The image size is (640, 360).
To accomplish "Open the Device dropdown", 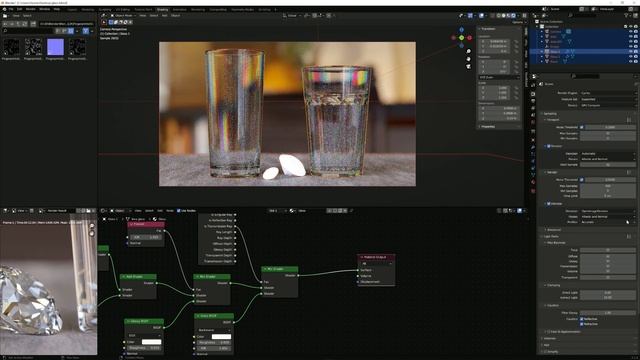I will pyautogui.click(x=608, y=105).
